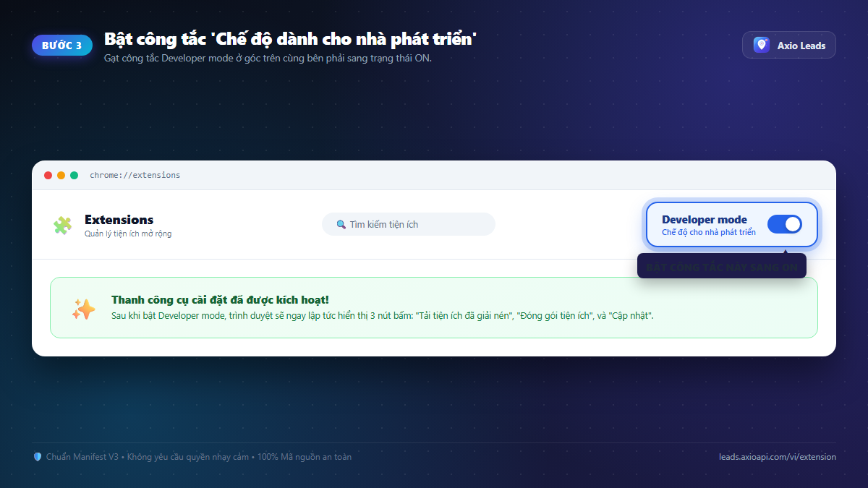This screenshot has height=488, width=868.
Task: Click 'Thanh công cụ cài đặt đã được kích hoạt!' heading
Action: [220, 299]
